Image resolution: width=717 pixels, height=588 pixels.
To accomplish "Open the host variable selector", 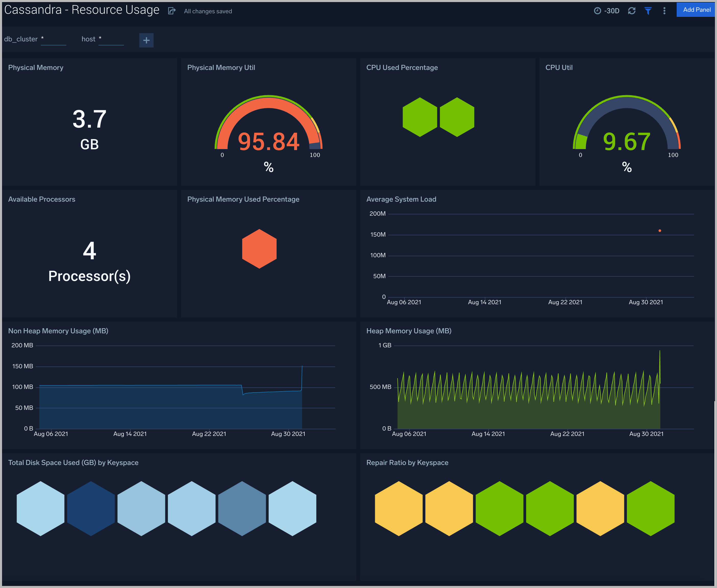I will pyautogui.click(x=112, y=39).
